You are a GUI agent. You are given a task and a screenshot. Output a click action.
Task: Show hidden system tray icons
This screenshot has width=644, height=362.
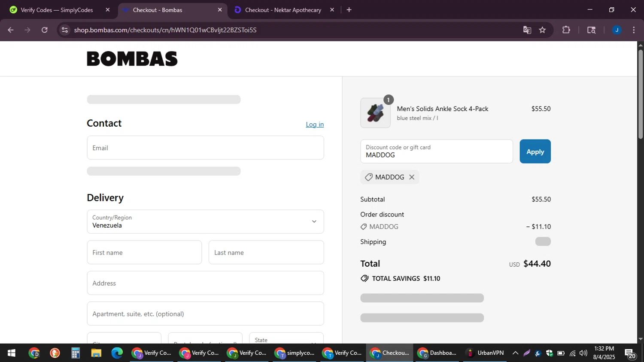click(x=515, y=353)
